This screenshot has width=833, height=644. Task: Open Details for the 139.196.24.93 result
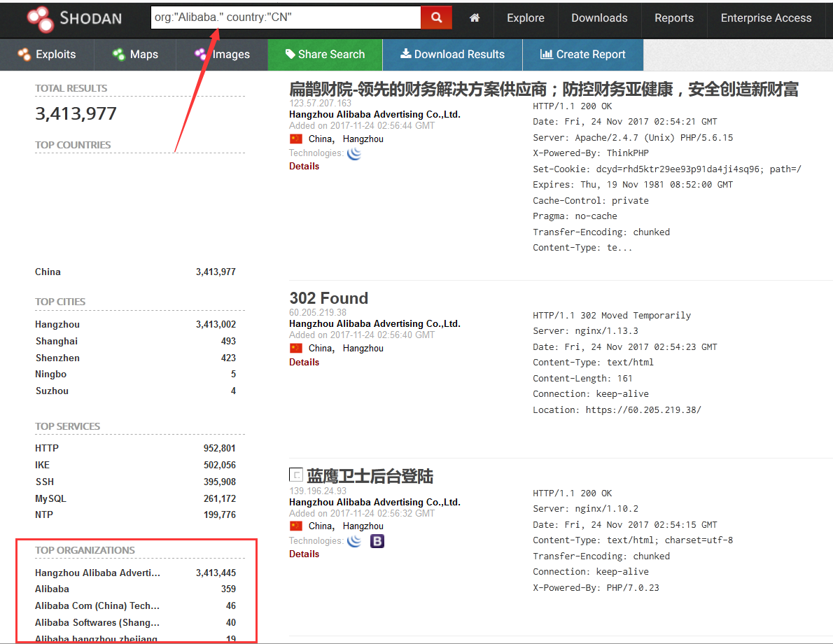coord(304,554)
